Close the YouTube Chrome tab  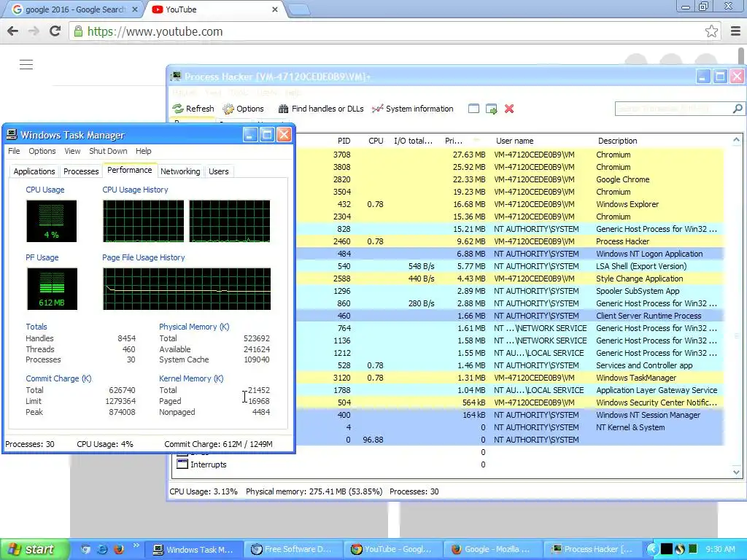pyautogui.click(x=275, y=9)
